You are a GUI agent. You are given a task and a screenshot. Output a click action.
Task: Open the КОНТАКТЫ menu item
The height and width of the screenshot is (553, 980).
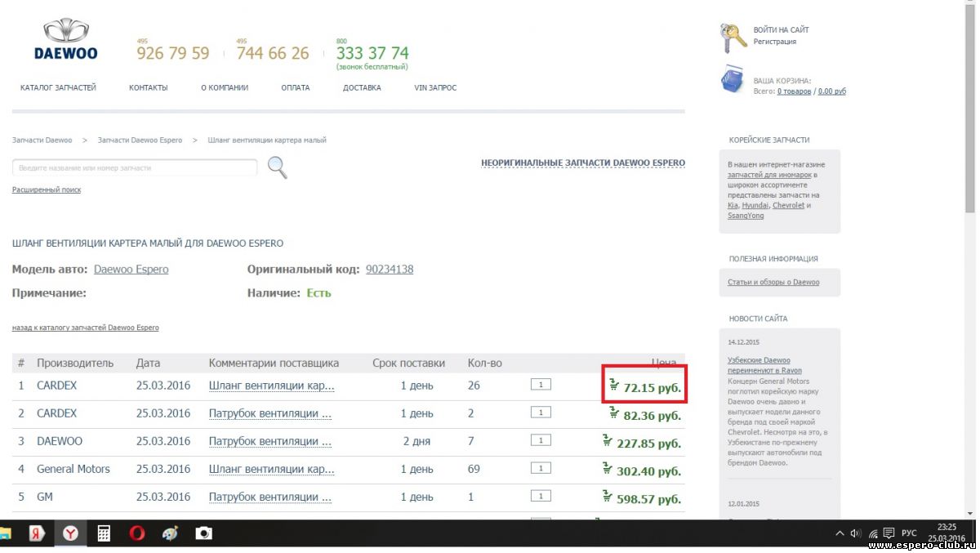[149, 87]
